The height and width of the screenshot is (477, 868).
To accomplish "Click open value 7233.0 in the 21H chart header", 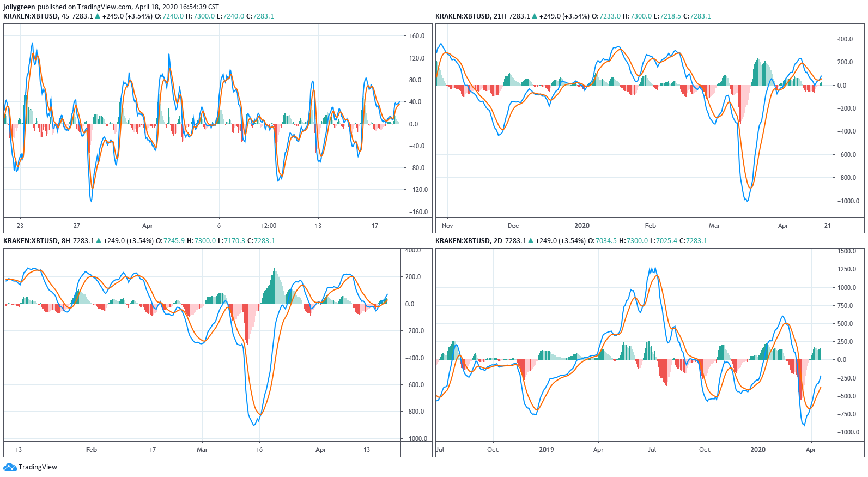I will pyautogui.click(x=610, y=16).
